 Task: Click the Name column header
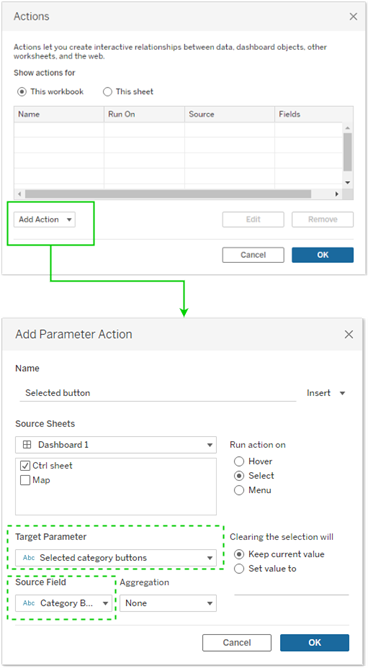59,114
